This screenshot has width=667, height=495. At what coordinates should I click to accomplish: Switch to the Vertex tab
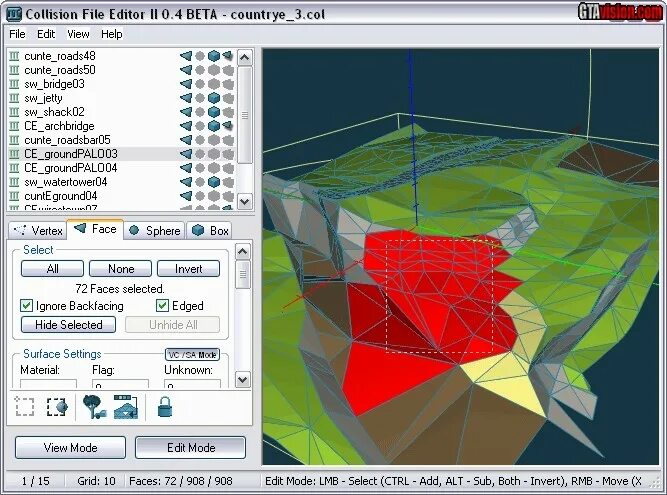(x=38, y=230)
